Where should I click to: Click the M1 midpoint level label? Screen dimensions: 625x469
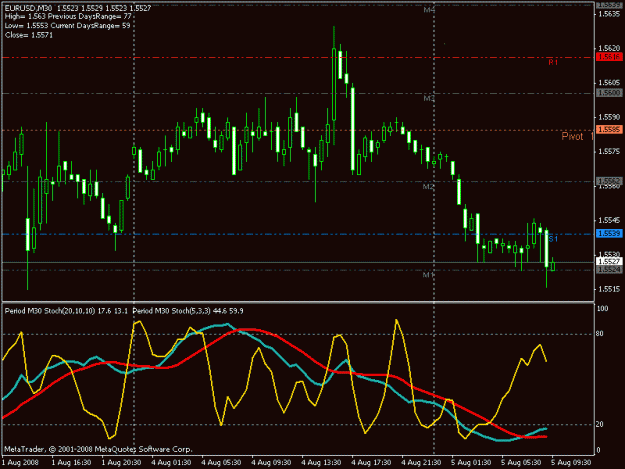coord(428,275)
